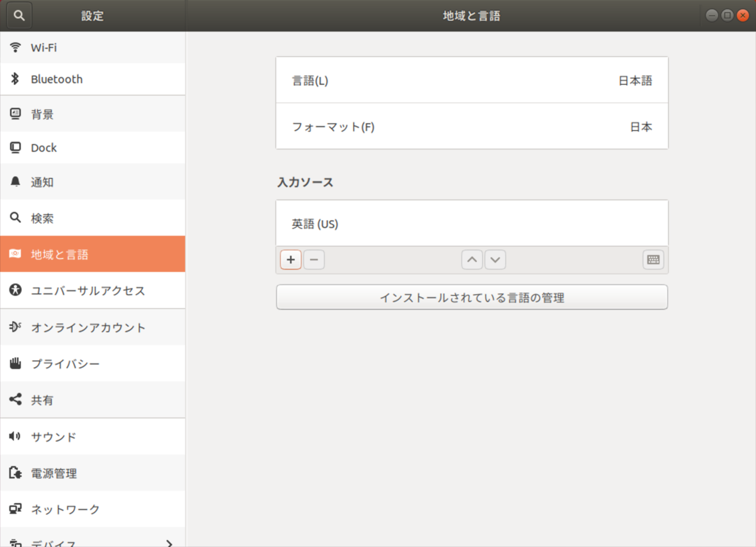Click インストールされている言語の管理
The image size is (756, 547).
(x=471, y=296)
